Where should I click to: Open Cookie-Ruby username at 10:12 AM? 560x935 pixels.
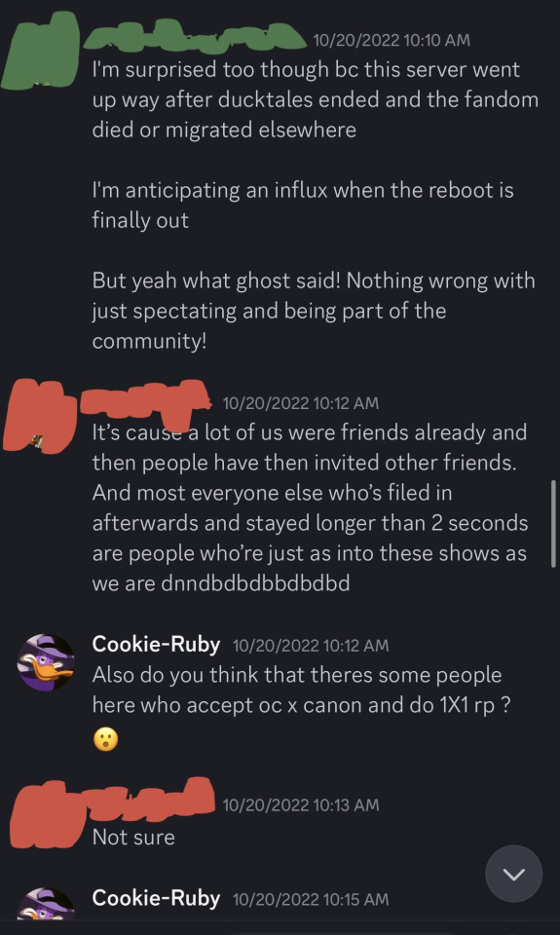pos(156,645)
